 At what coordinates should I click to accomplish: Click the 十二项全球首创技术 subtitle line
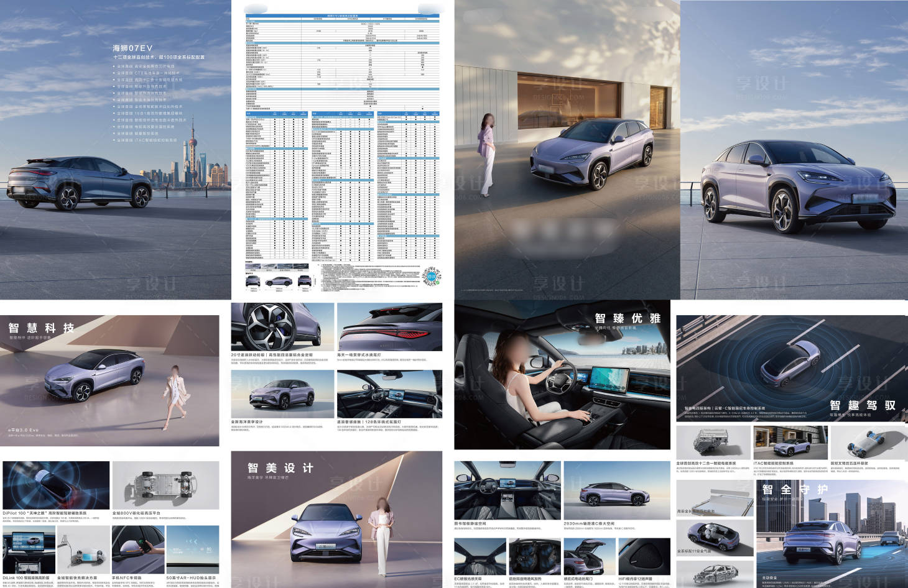[159, 57]
